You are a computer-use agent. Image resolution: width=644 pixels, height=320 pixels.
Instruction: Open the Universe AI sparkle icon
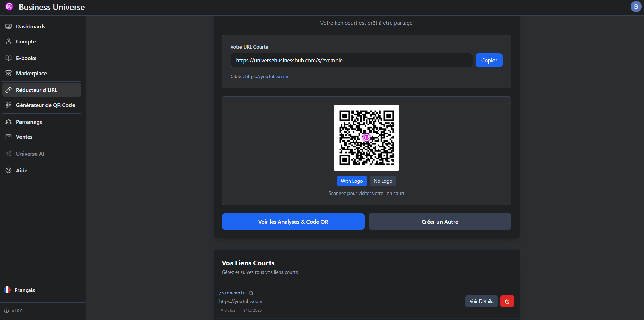click(x=9, y=154)
